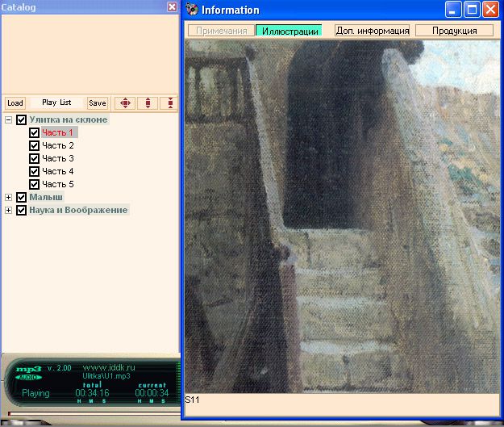Expand the Малыш tree node

click(x=9, y=197)
